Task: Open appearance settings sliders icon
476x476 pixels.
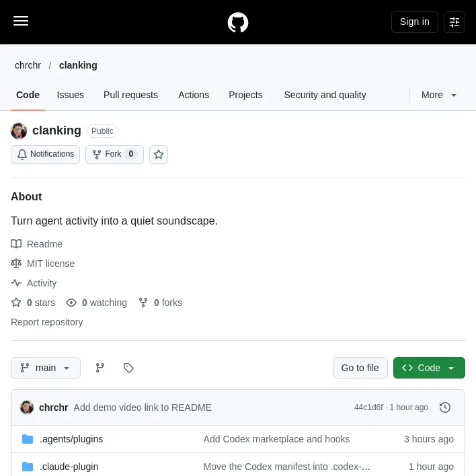Action: (454, 22)
